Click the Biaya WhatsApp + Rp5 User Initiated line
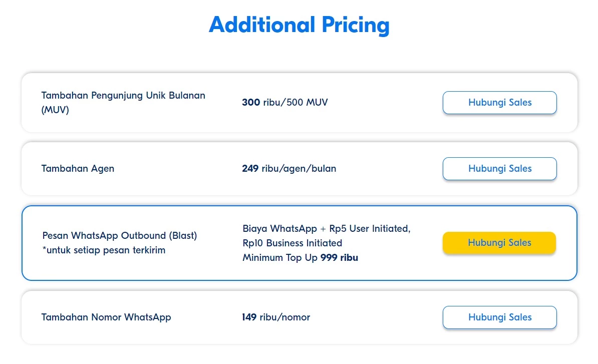The image size is (598, 364). coord(327,229)
